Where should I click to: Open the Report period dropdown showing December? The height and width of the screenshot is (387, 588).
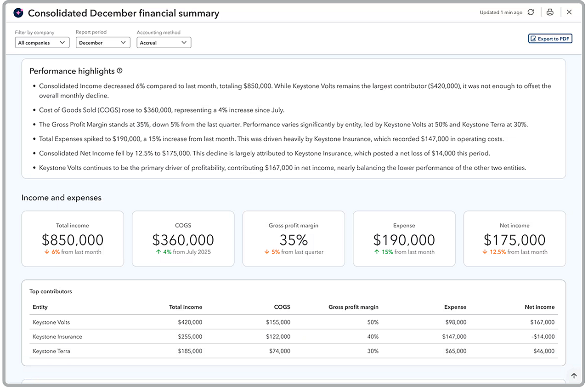103,43
